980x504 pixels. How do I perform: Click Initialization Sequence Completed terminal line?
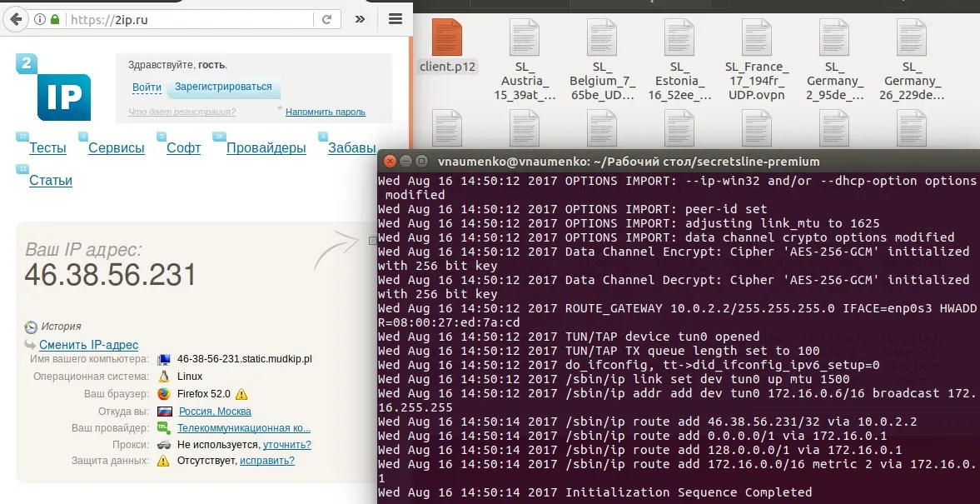(595, 492)
